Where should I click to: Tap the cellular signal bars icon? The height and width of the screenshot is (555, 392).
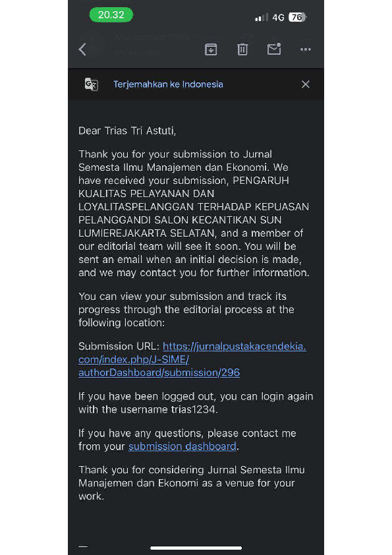coord(262,17)
